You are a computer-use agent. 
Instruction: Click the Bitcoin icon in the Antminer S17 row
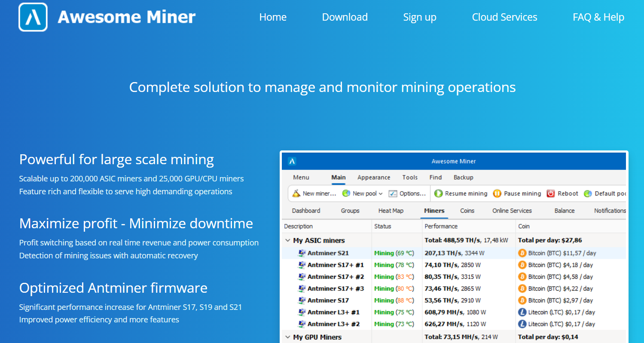pyautogui.click(x=522, y=300)
